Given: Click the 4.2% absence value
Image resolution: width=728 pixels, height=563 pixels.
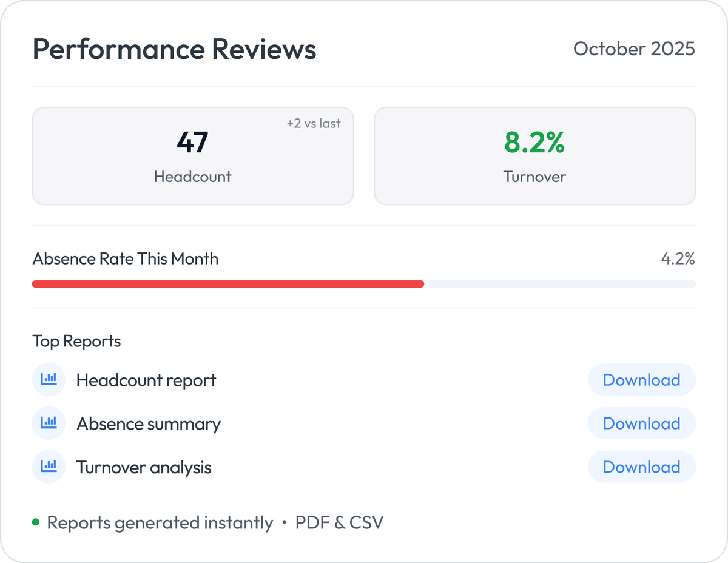Looking at the screenshot, I should (679, 258).
